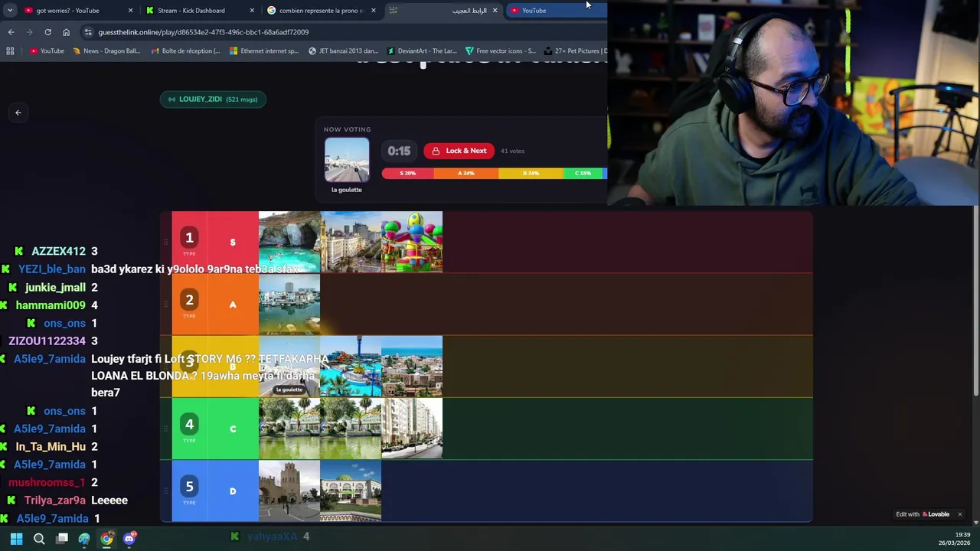
Task: Reload the page with the refresh icon
Action: [x=47, y=32]
